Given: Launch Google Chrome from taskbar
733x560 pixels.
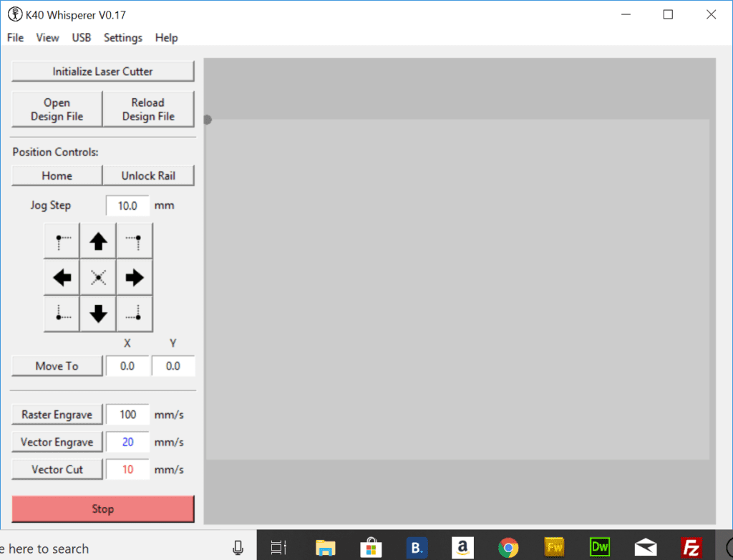Looking at the screenshot, I should click(x=508, y=547).
